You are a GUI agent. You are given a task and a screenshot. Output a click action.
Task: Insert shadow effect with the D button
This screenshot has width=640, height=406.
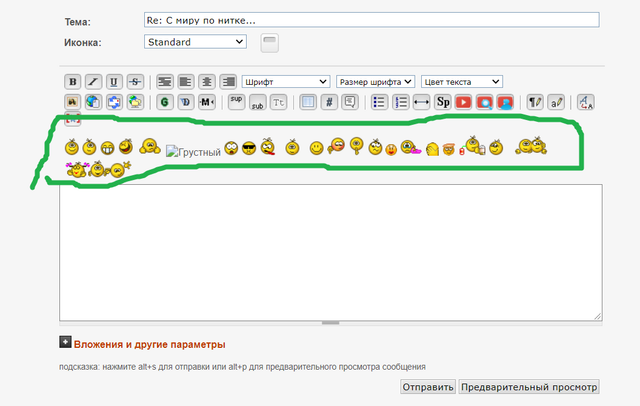pyautogui.click(x=186, y=102)
